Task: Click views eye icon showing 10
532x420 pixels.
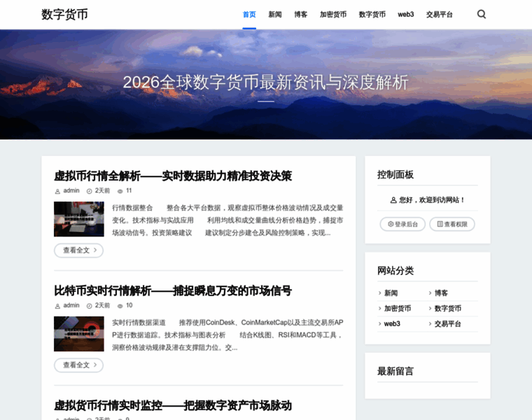Action: [120, 306]
